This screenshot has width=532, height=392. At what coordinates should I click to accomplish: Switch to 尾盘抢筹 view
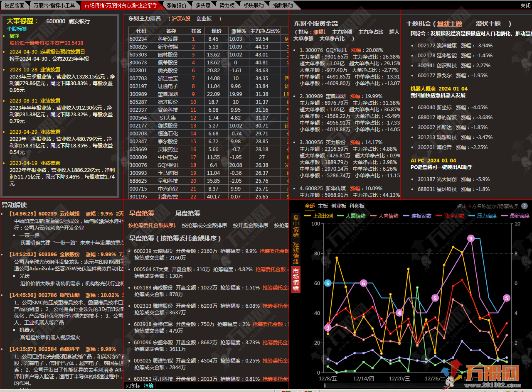(x=187, y=213)
